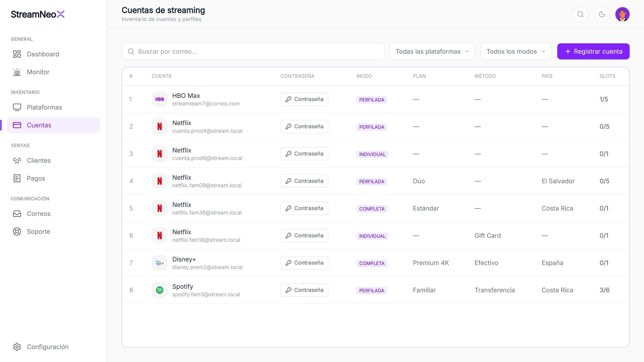
Task: Open the user avatar profile
Action: (x=622, y=14)
